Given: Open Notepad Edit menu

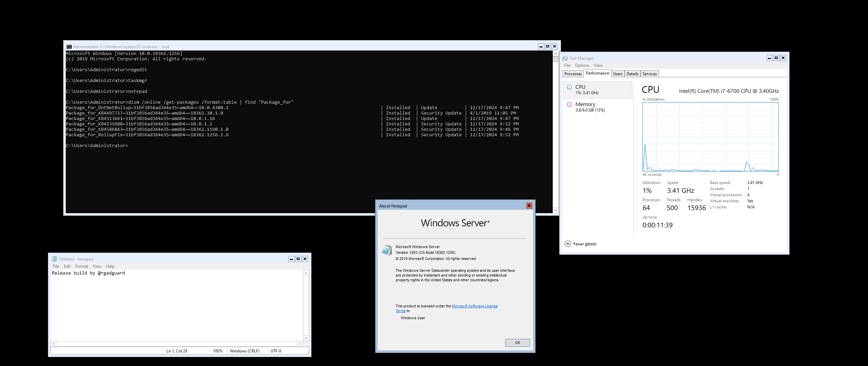Looking at the screenshot, I should (67, 266).
